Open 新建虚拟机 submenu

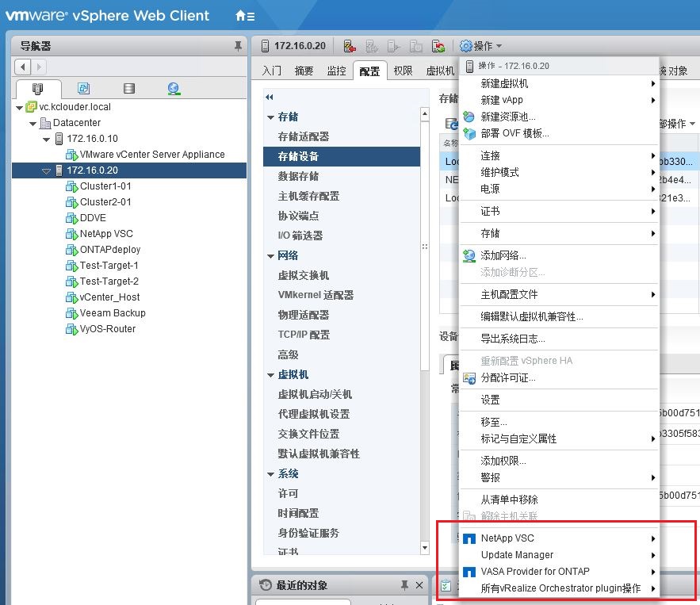click(560, 83)
